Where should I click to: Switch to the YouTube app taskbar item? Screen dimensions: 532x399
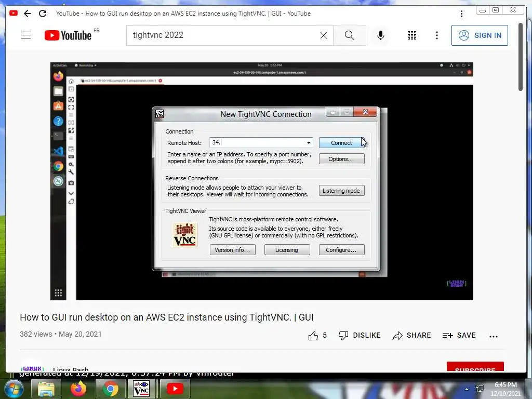[175, 389]
